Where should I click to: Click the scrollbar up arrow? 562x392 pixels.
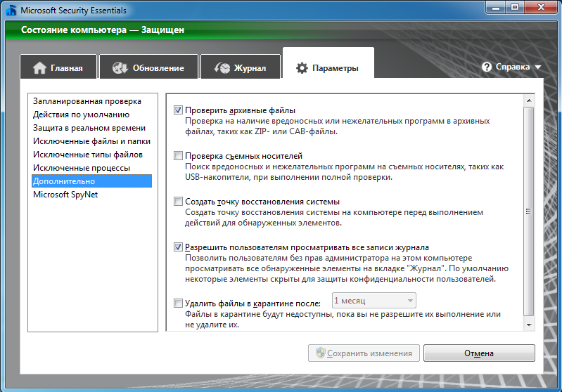(x=529, y=101)
